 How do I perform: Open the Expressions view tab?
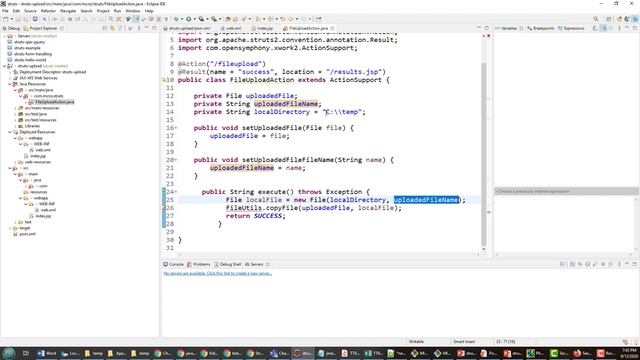coord(571,28)
